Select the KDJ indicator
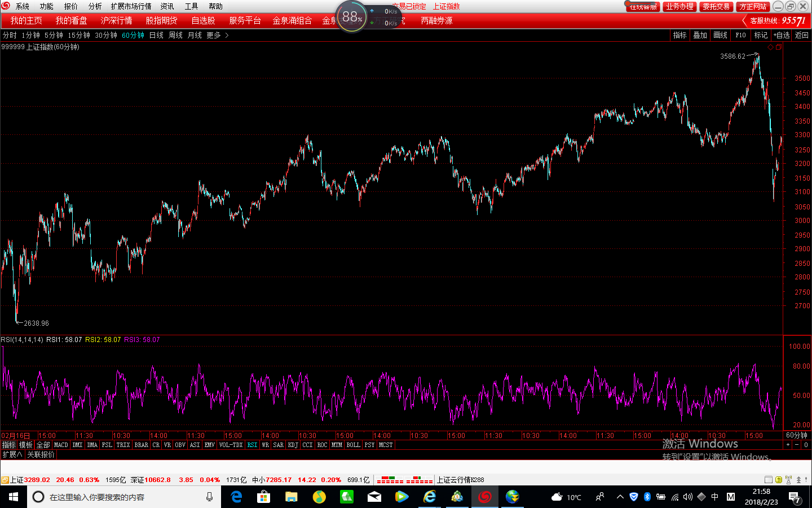The height and width of the screenshot is (508, 812). (293, 445)
